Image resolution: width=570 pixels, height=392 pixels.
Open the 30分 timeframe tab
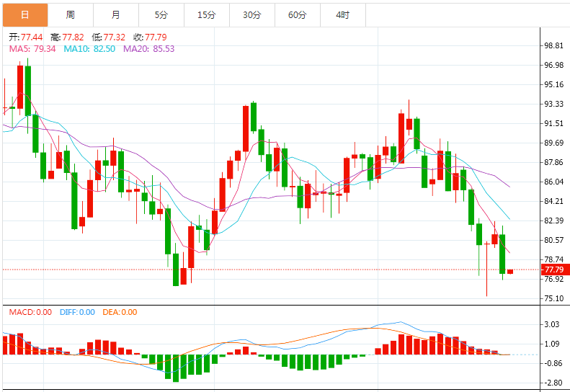coord(252,15)
